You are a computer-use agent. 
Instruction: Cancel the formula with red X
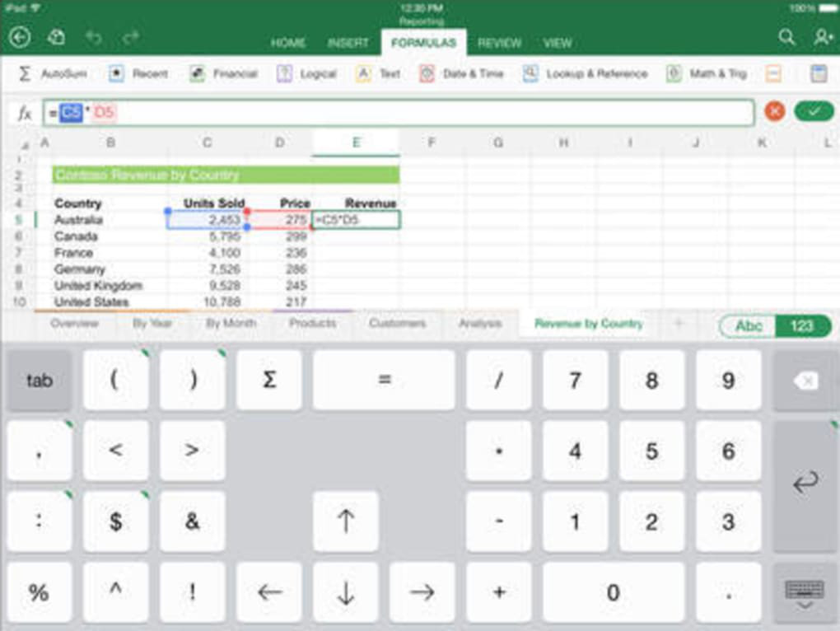(775, 112)
